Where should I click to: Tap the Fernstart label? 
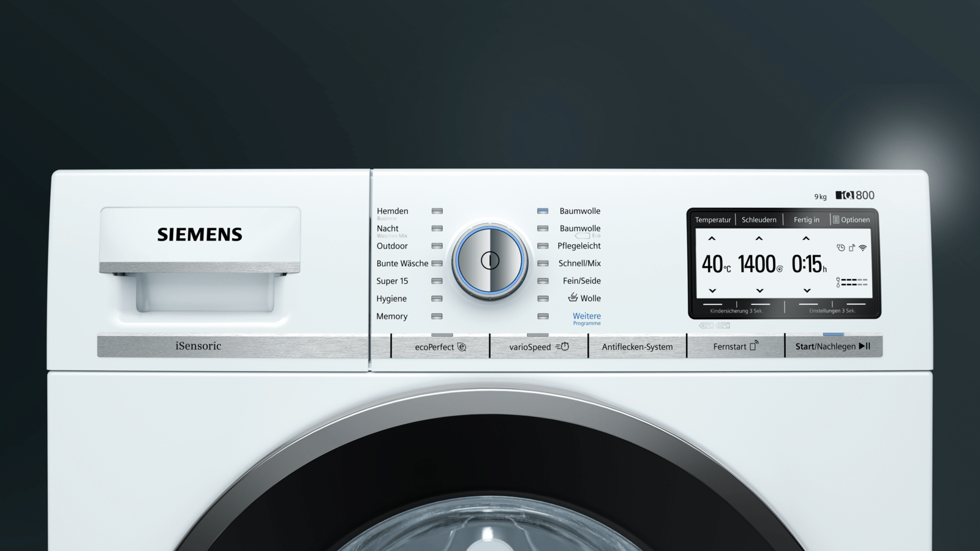(729, 347)
